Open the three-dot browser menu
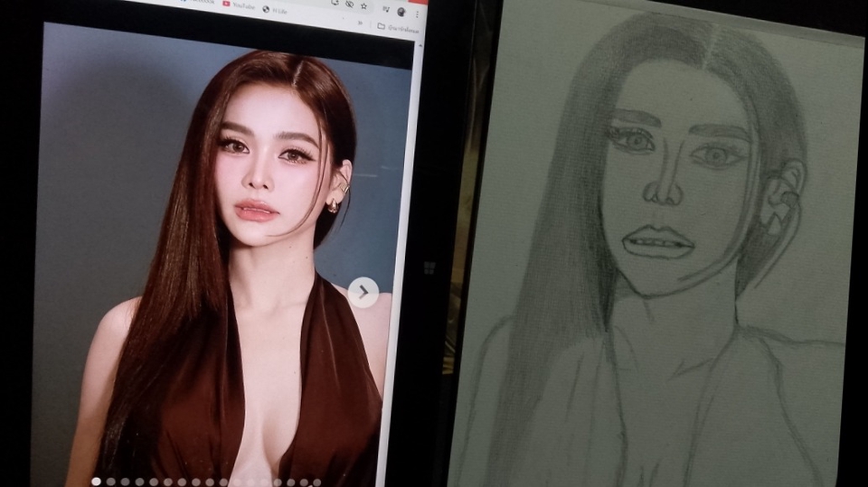 click(417, 14)
